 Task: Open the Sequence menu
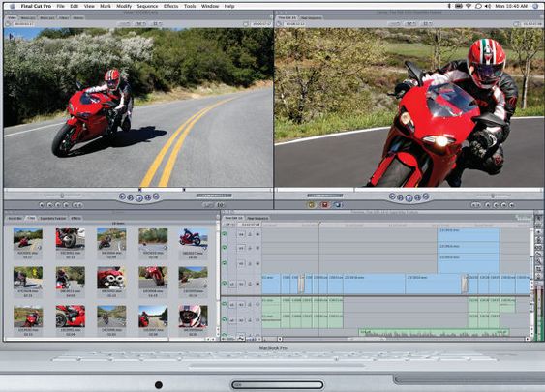pyautogui.click(x=147, y=6)
